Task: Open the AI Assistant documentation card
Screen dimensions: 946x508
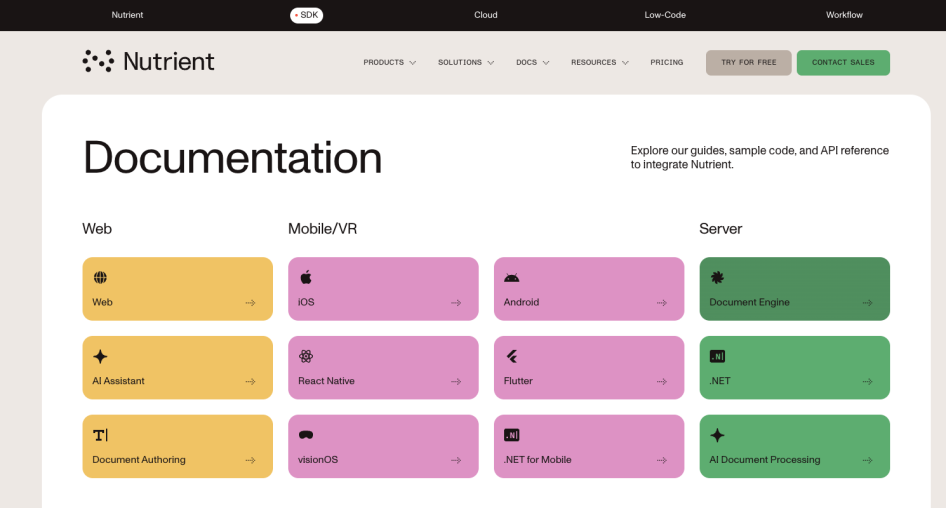Action: [177, 367]
